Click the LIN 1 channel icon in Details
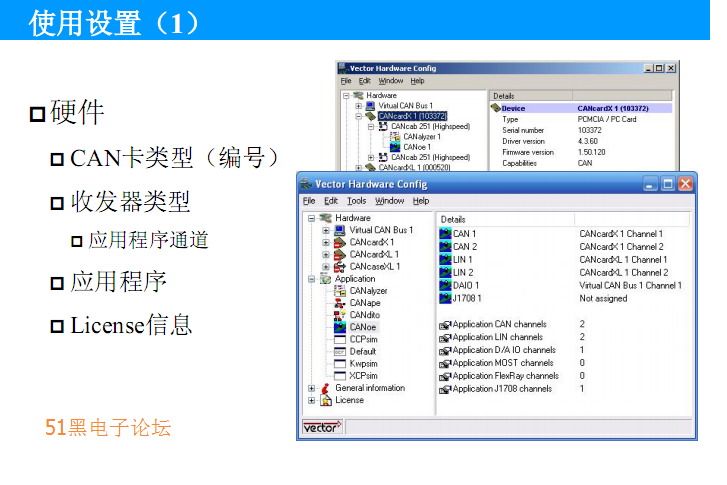This screenshot has width=727, height=485. click(445, 260)
